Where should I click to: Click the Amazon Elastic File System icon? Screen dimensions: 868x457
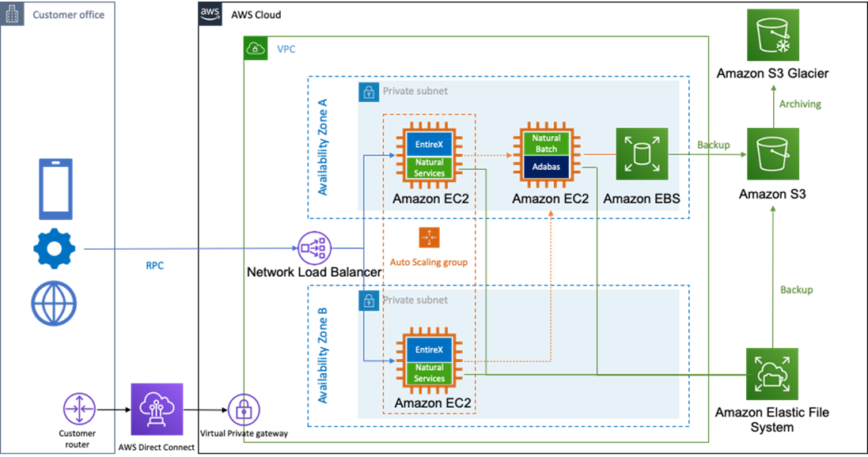(x=772, y=374)
